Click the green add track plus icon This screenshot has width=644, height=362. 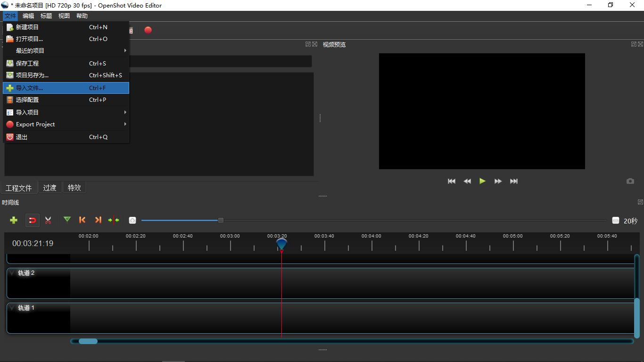[14, 220]
